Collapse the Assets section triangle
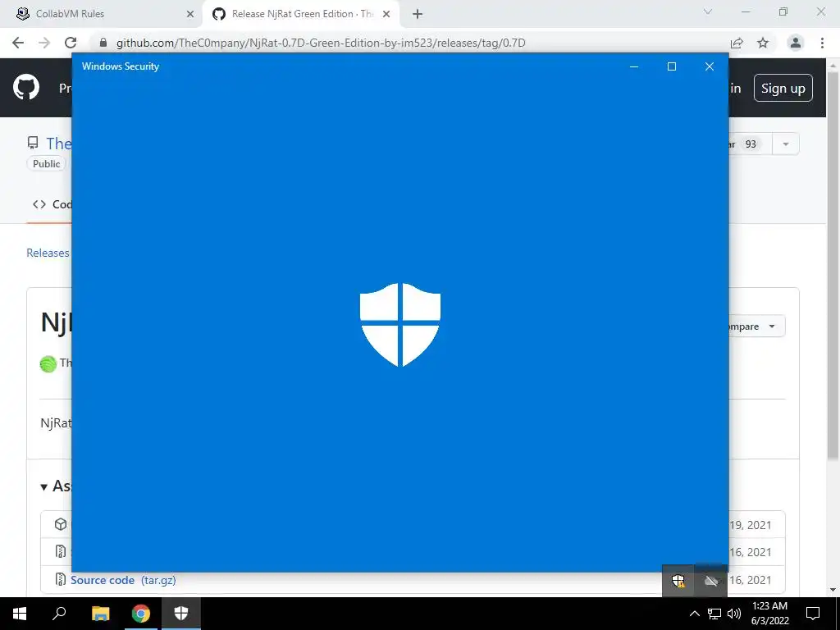 [x=44, y=487]
